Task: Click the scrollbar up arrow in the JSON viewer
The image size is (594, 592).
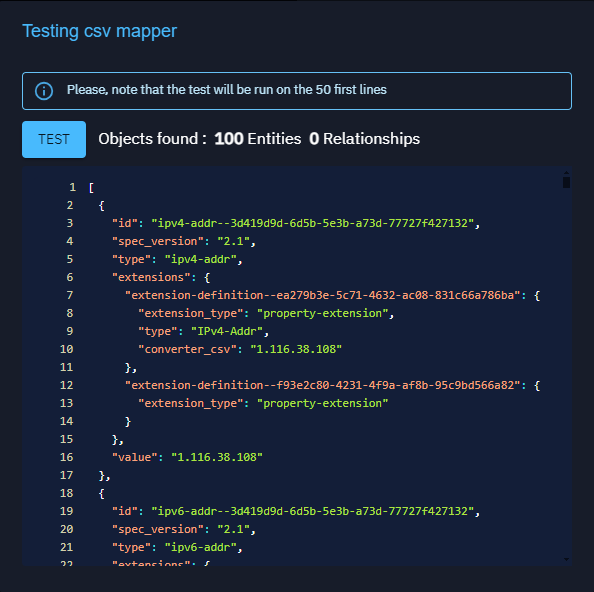Action: coord(566,173)
